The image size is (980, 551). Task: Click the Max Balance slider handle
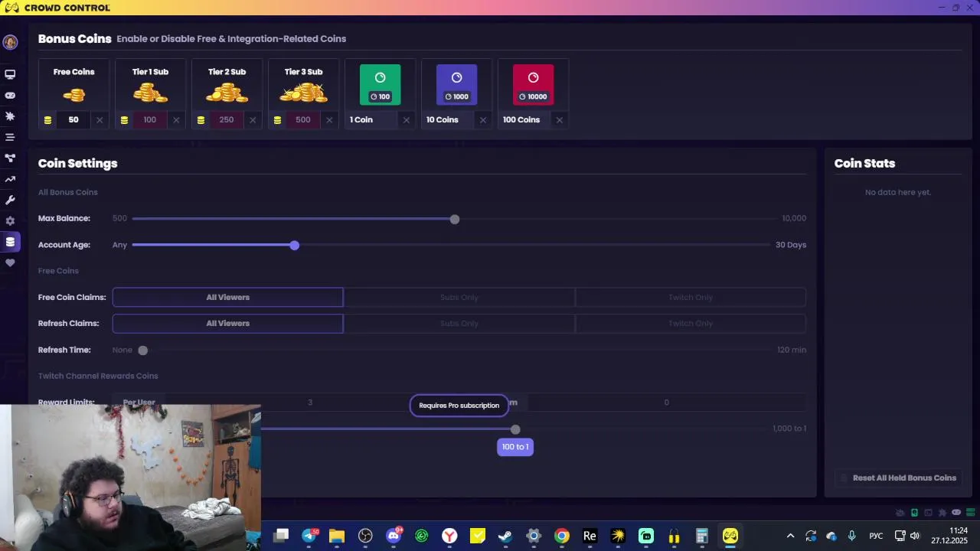click(455, 220)
